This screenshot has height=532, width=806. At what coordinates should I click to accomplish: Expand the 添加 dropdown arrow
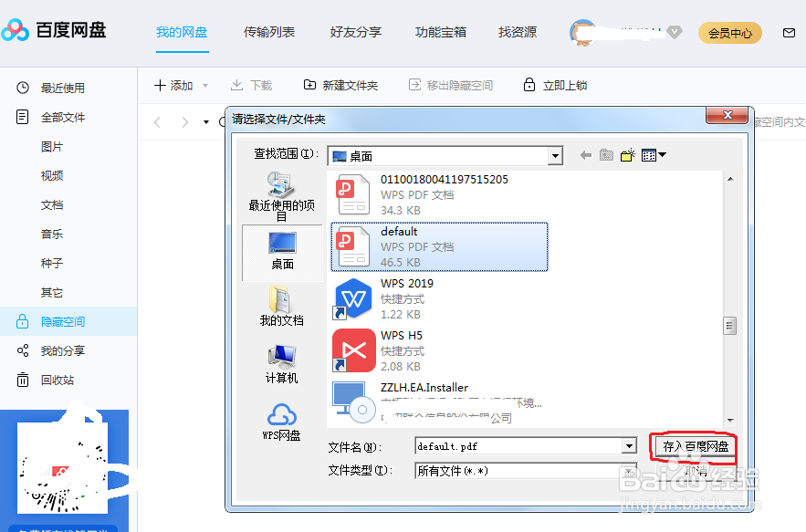point(205,86)
